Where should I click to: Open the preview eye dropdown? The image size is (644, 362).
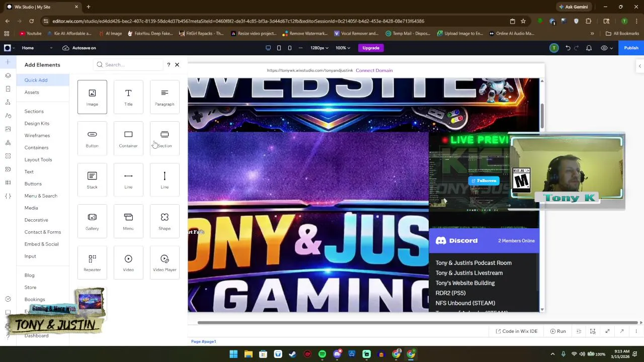click(606, 48)
